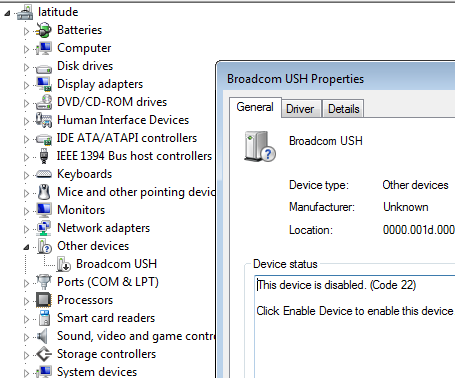The image size is (455, 378).
Task: Switch to the General tab
Action: [x=255, y=107]
